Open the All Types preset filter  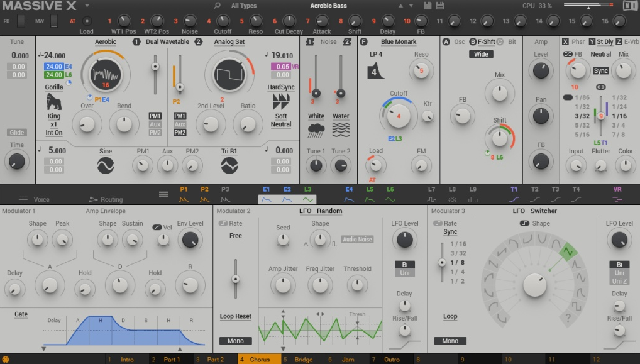[244, 6]
